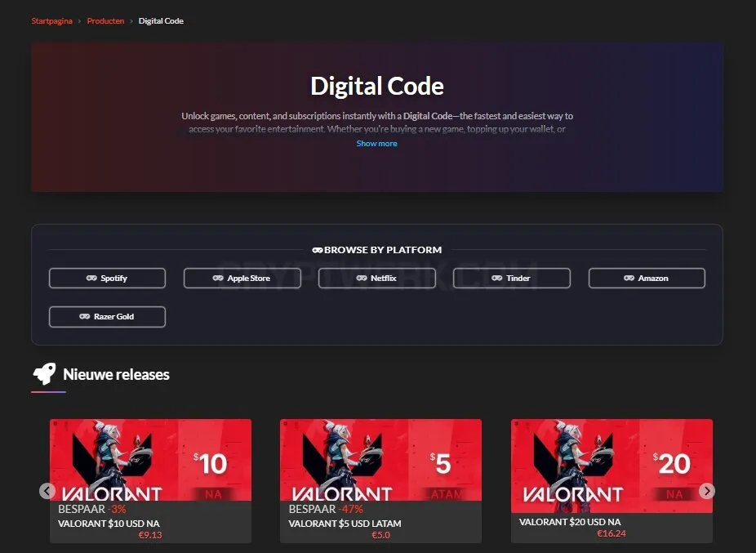The height and width of the screenshot is (553, 756).
Task: Click the VALORANT $5 USD LATAM title
Action: tap(345, 523)
